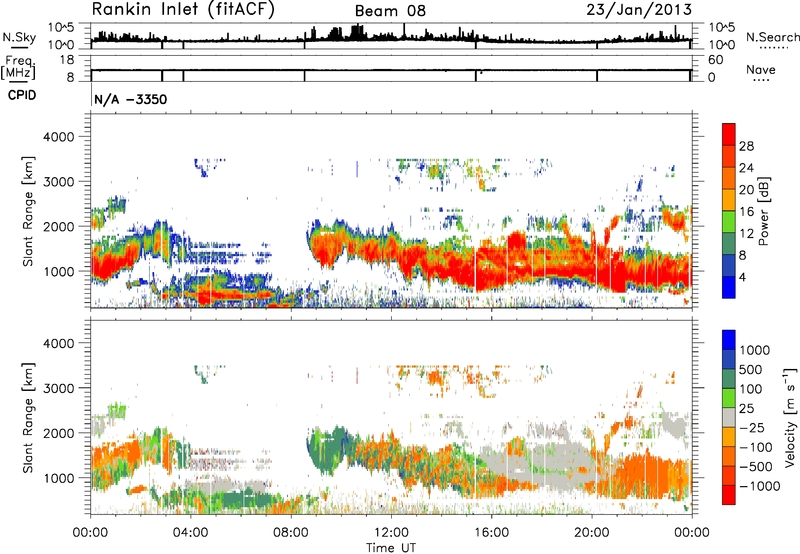Click the 'CPID' label
Viewport: 800px width, 554px height.
click(x=22, y=95)
